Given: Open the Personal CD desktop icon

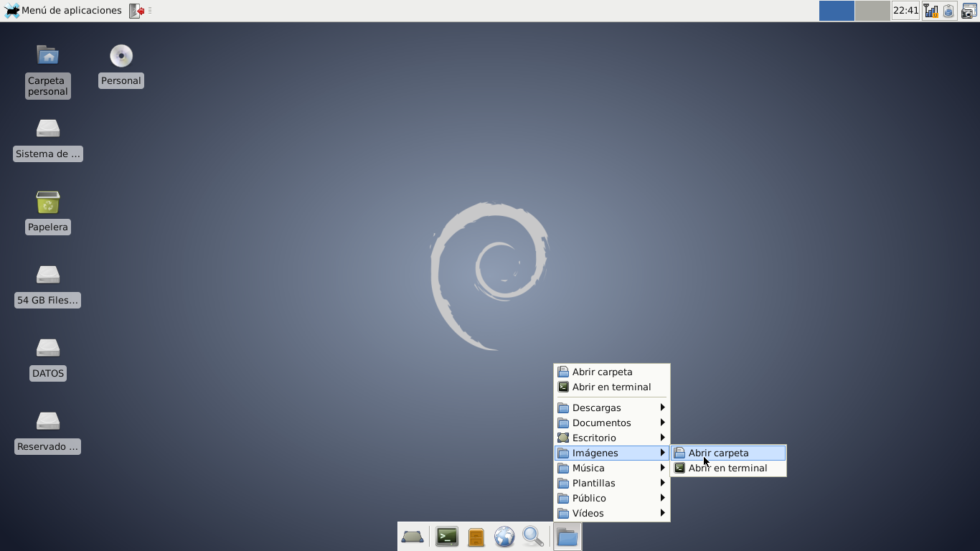Looking at the screenshot, I should [x=121, y=56].
